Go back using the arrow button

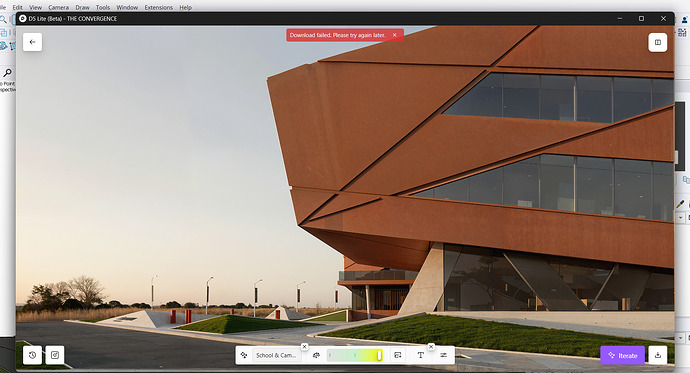pos(32,42)
